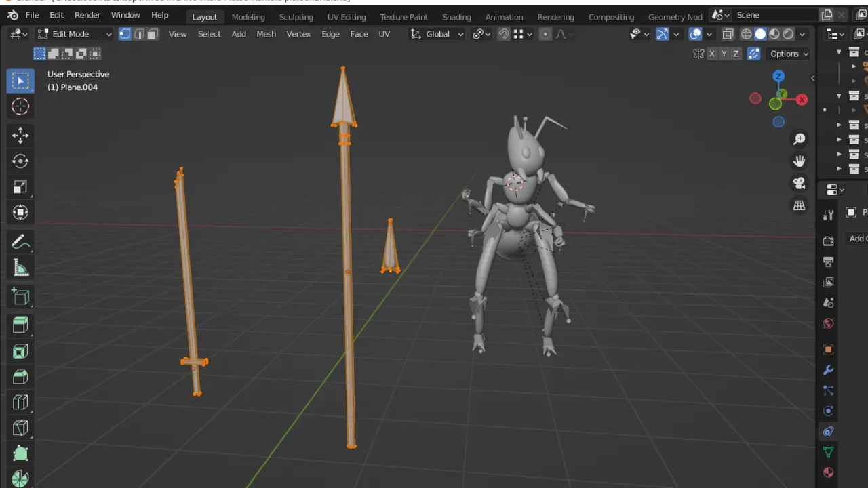
Task: Toggle X-Ray display
Action: (x=728, y=34)
